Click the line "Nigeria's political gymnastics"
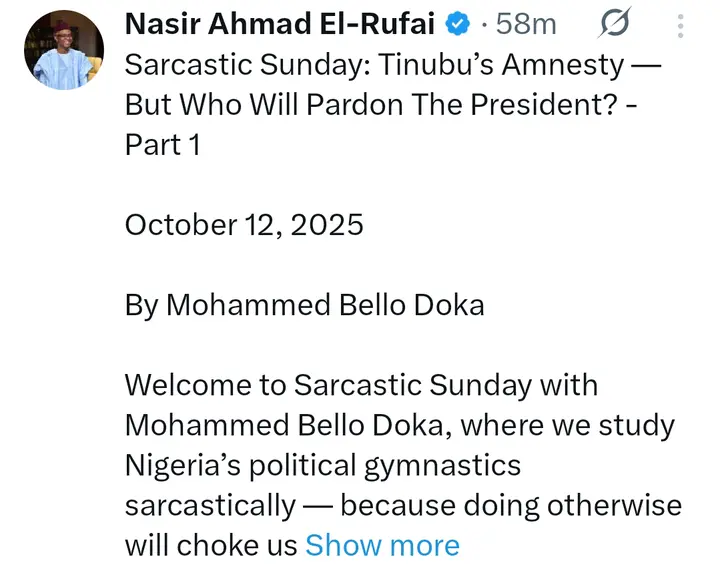 coord(323,465)
